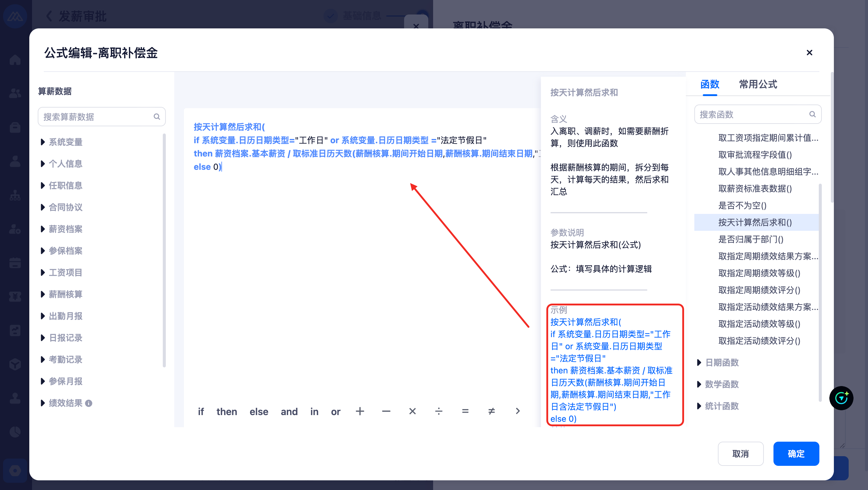Expand the 参保月报 tree node
This screenshot has height=490, width=868.
[x=43, y=381]
